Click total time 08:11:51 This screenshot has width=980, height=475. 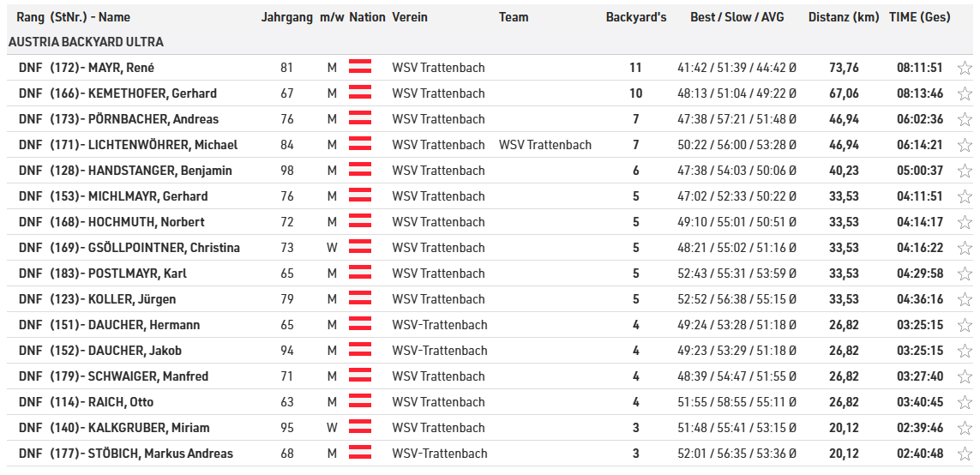[x=919, y=68]
